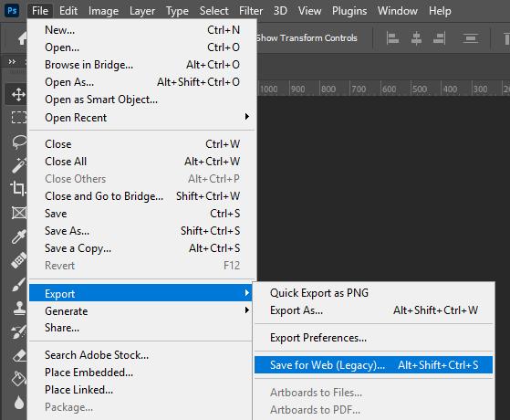510x420 pixels.
Task: Choose Close All menu entry
Action: click(x=141, y=162)
